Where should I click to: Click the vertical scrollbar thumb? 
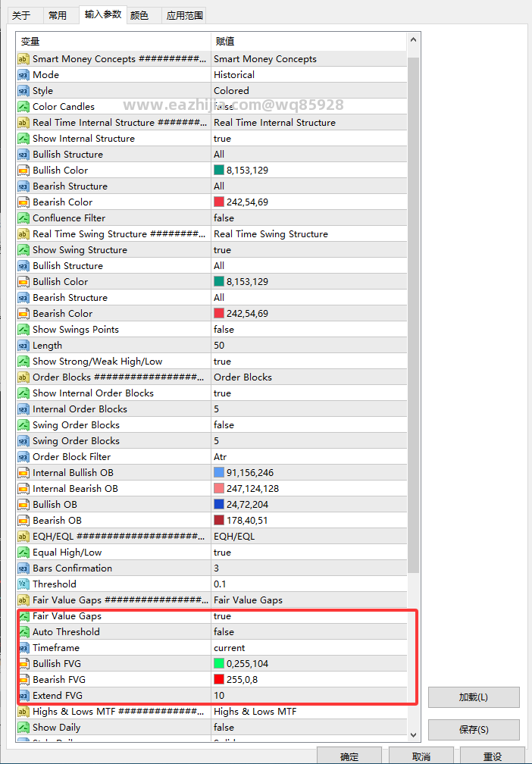413,315
